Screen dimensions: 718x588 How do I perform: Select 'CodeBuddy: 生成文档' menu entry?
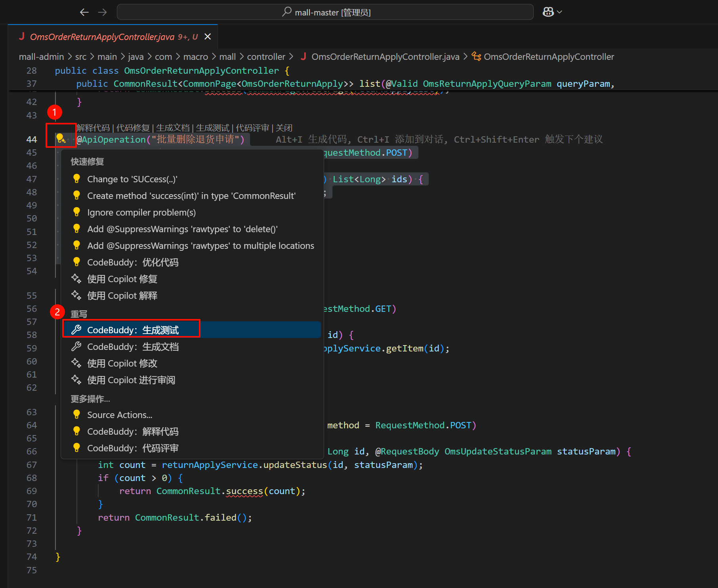[x=133, y=347]
